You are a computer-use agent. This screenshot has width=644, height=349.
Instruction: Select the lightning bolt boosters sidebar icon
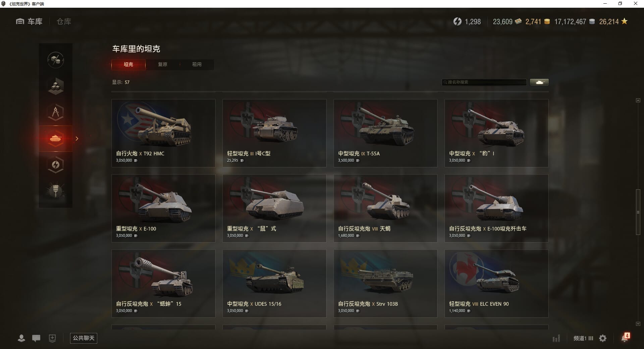(x=56, y=165)
